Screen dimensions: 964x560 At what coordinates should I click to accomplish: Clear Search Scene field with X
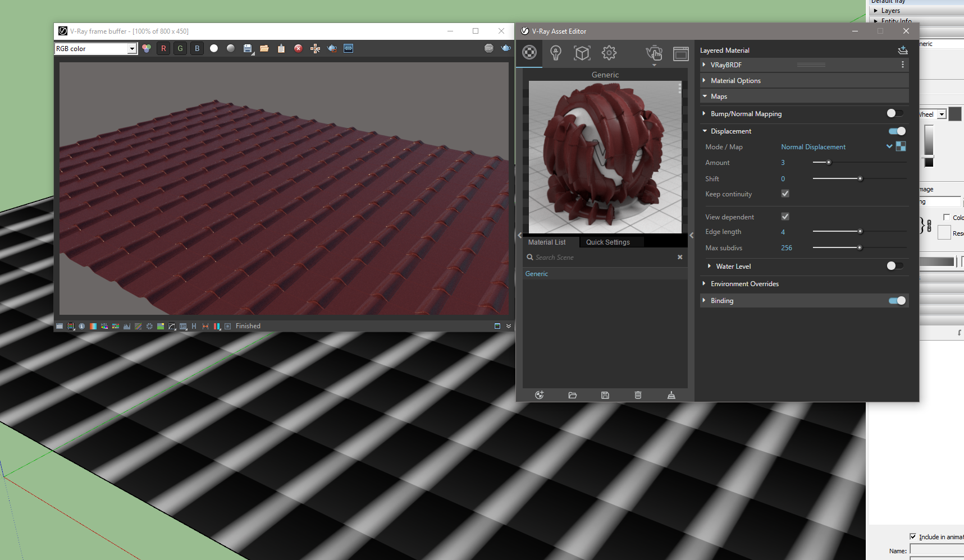coord(680,257)
